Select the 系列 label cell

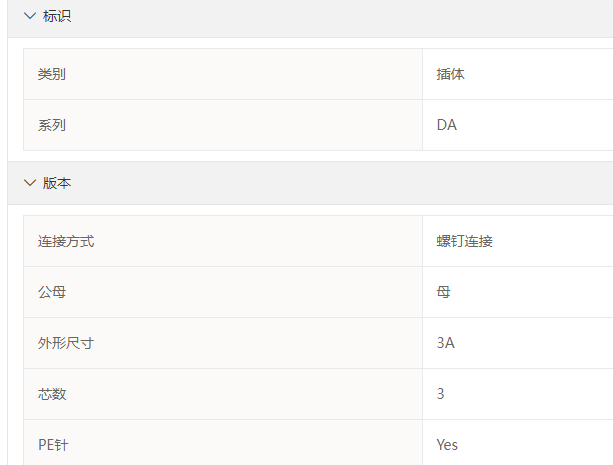223,125
